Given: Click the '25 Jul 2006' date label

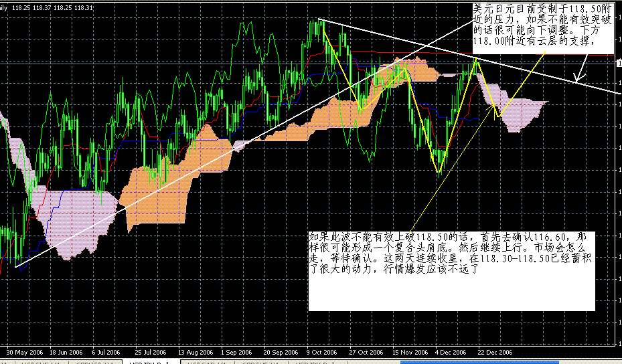Looking at the screenshot, I should click(151, 352).
